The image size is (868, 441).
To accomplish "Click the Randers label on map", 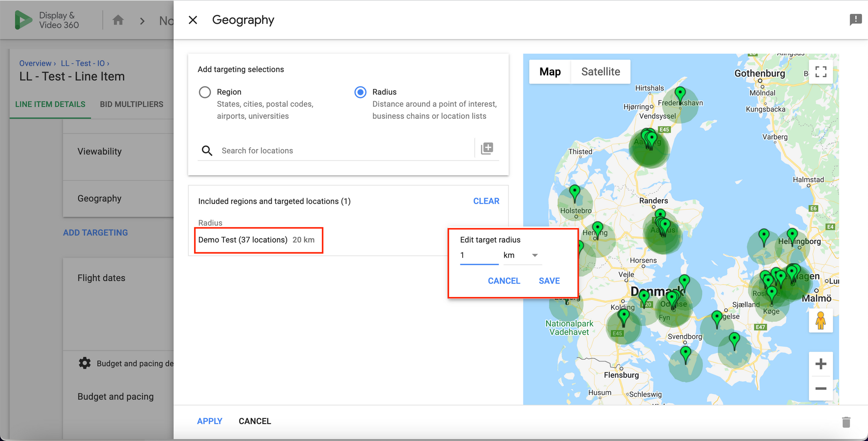I will click(x=653, y=200).
